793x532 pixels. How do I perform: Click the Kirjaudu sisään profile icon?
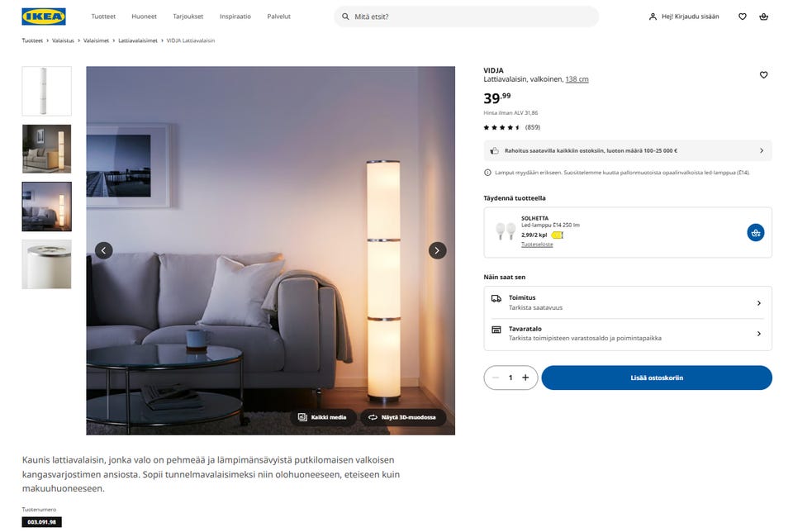tap(653, 17)
